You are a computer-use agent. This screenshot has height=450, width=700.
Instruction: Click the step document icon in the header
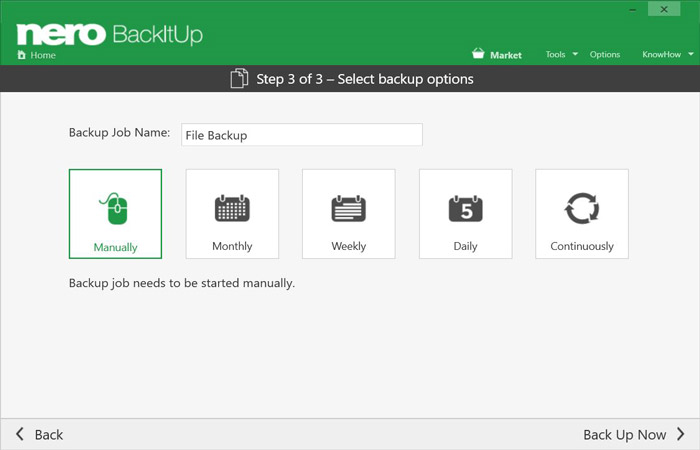pos(239,78)
